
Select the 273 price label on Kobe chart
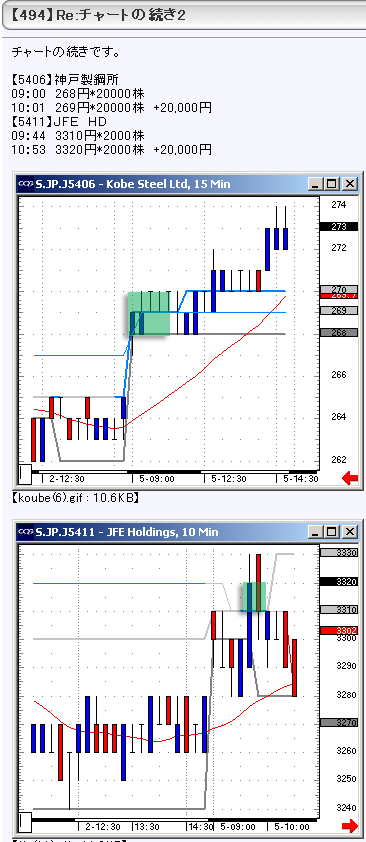pos(339,227)
